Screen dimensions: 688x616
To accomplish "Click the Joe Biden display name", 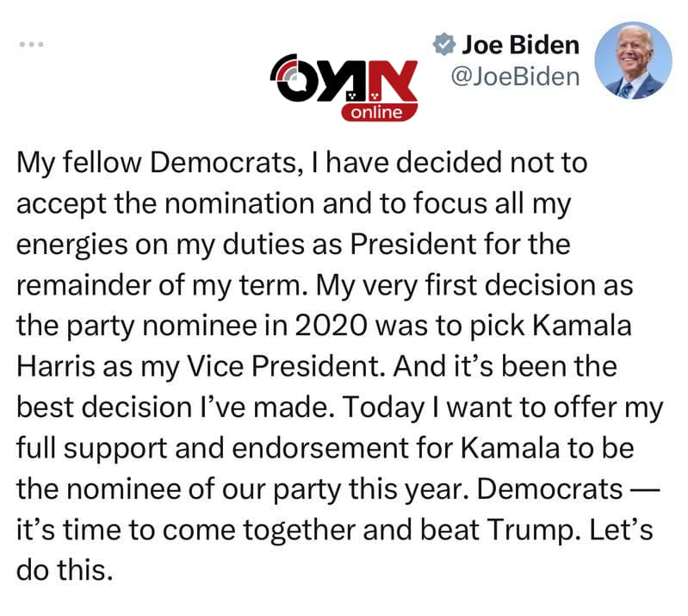I will pos(520,44).
